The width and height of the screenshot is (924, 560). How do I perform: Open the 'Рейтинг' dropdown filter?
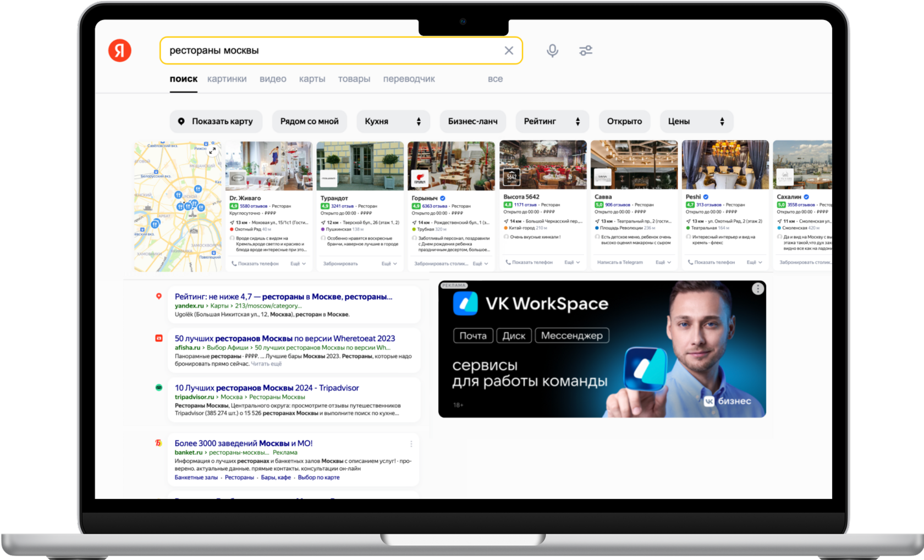(x=552, y=122)
